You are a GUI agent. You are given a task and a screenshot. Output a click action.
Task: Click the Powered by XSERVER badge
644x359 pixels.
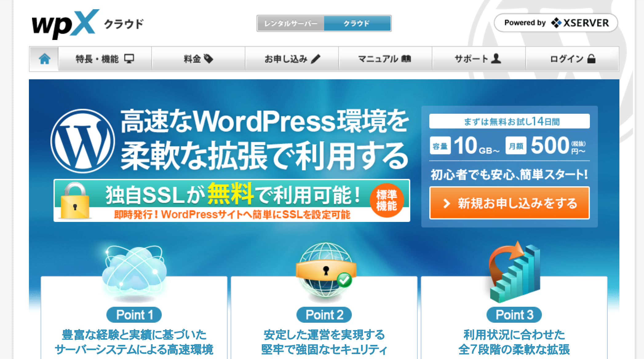556,23
